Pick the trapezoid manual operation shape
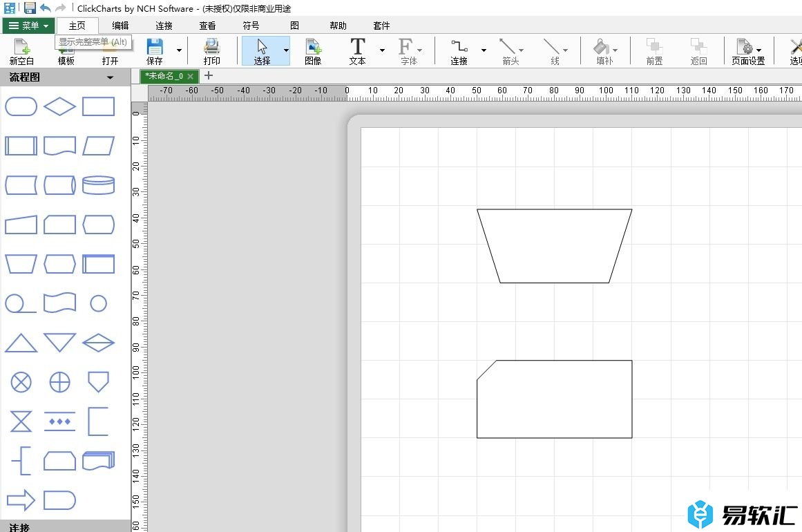The height and width of the screenshot is (532, 802). (21, 264)
